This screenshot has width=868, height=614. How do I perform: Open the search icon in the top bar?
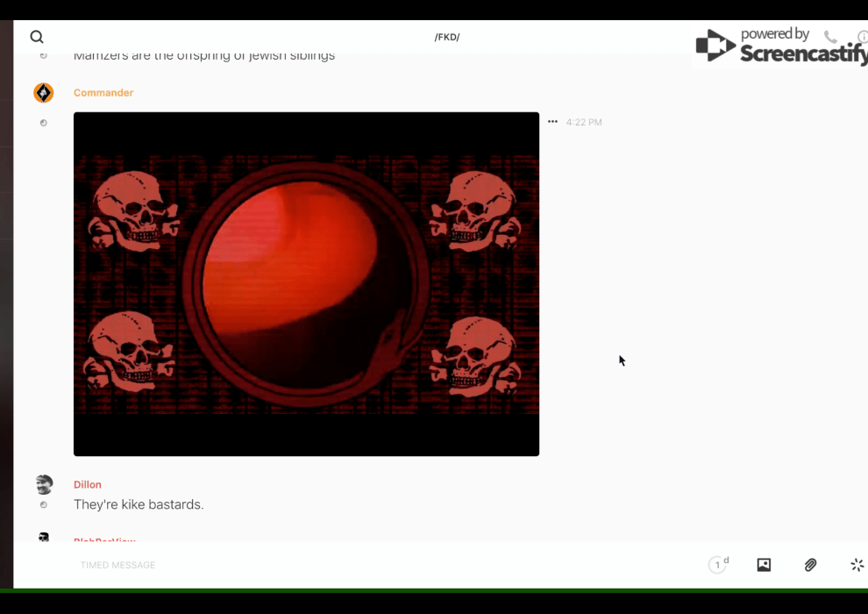point(37,37)
